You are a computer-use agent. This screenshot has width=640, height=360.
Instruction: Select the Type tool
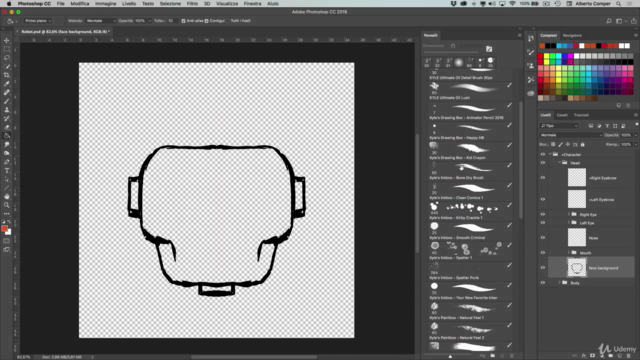click(x=7, y=171)
